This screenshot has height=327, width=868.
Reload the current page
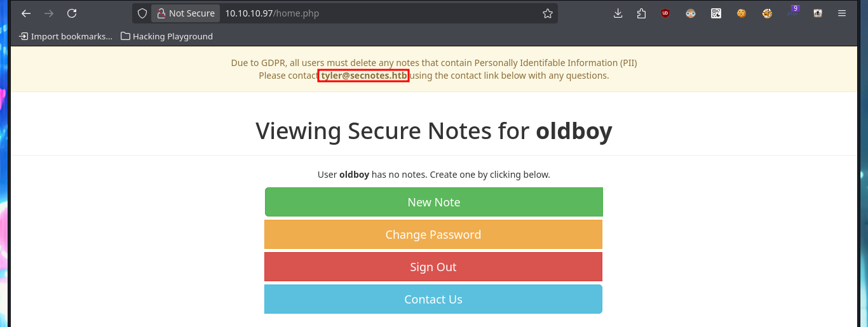click(72, 13)
